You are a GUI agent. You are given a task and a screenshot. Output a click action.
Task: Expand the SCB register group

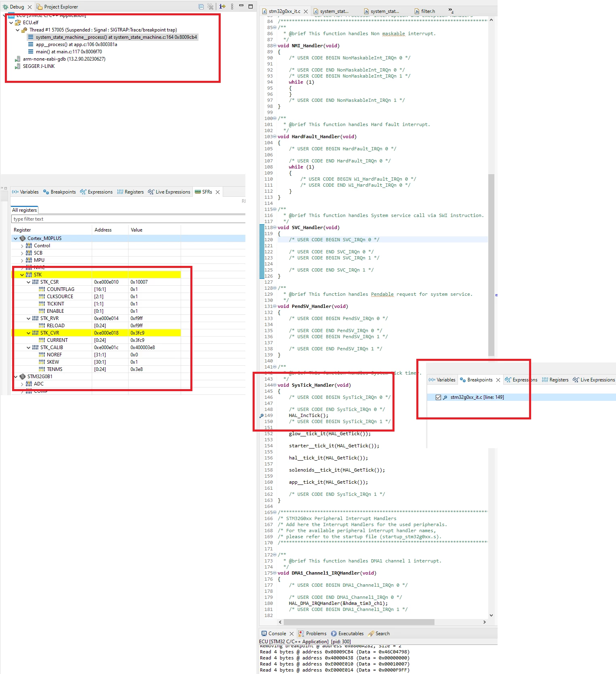click(x=22, y=253)
